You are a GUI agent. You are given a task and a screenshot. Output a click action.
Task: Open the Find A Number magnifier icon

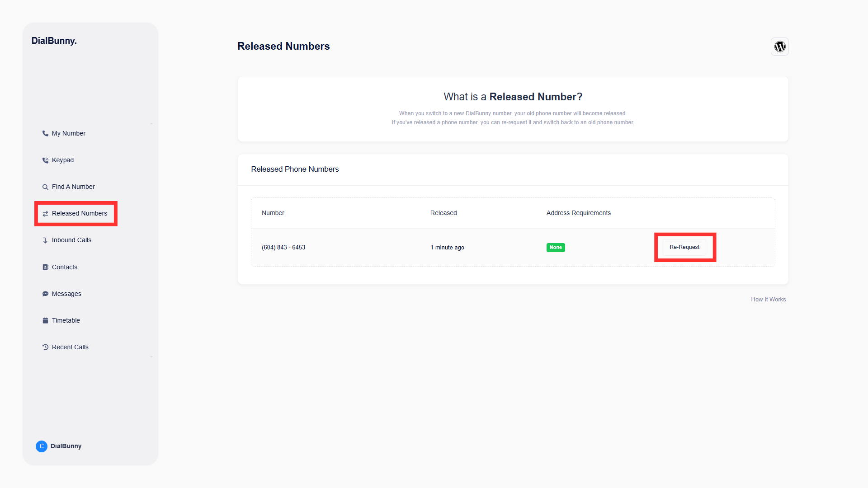point(45,187)
